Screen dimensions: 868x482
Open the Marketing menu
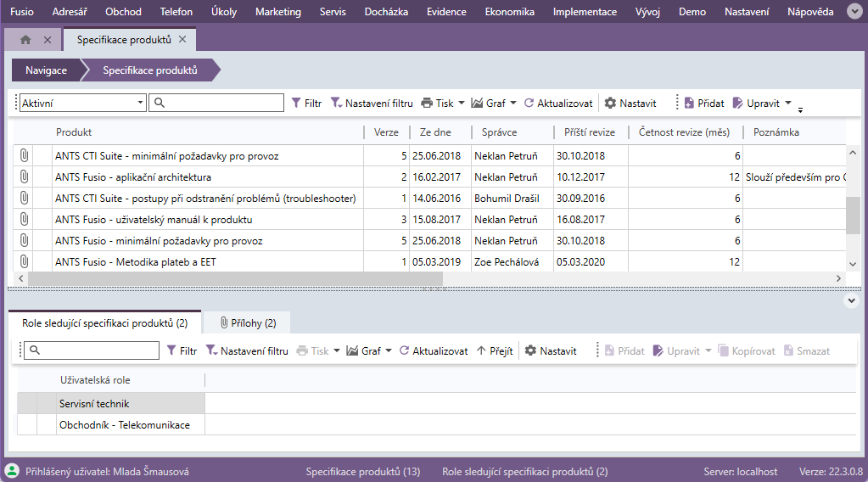coord(277,12)
